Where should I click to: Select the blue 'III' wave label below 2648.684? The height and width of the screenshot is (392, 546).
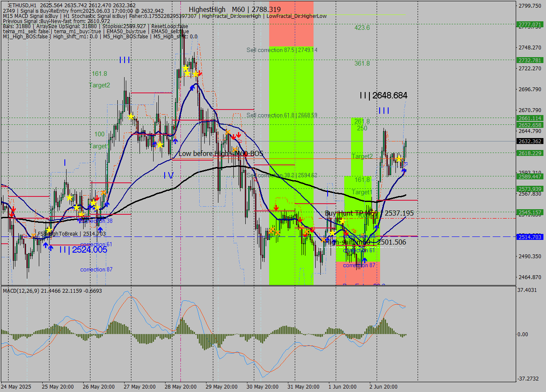click(383, 111)
